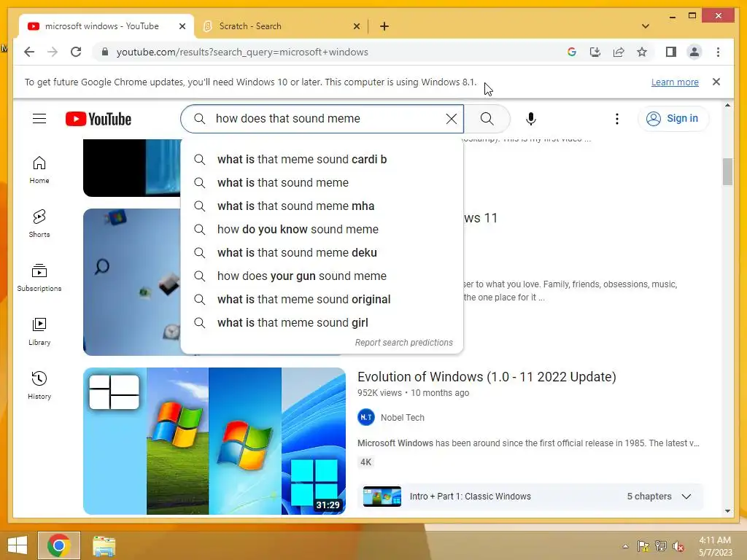747x560 pixels.
Task: Click the Sign in button
Action: point(673,119)
